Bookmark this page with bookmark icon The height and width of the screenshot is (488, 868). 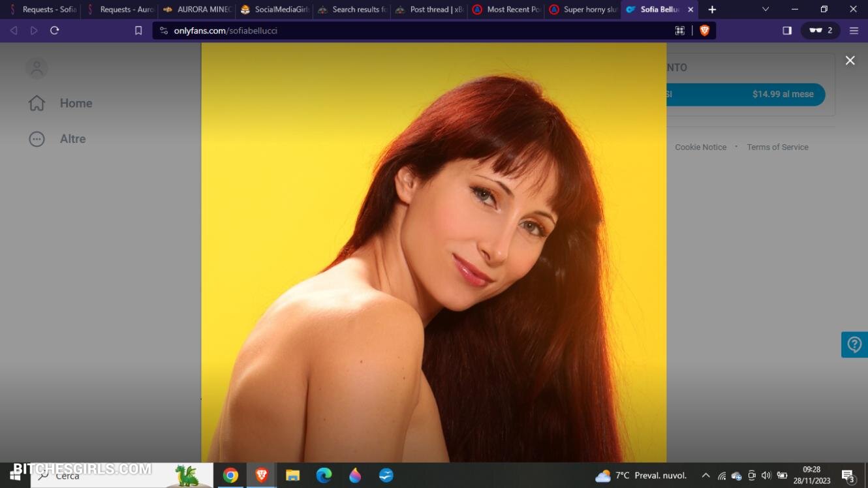[x=138, y=31]
